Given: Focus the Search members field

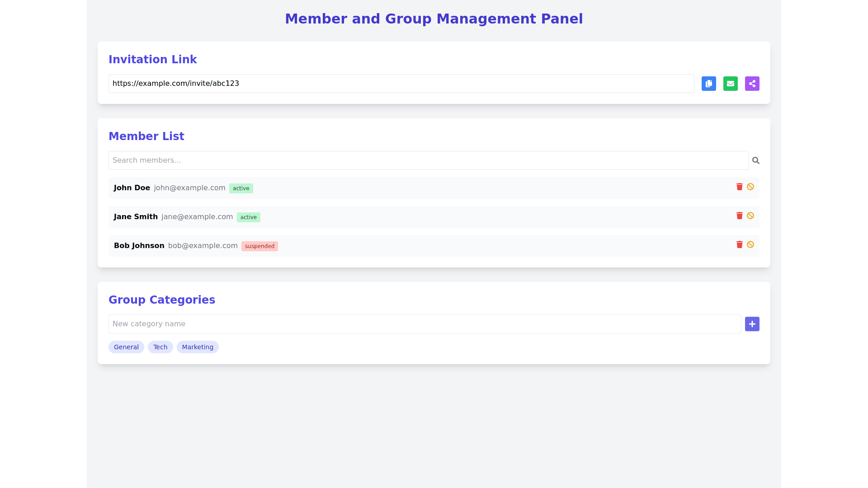Looking at the screenshot, I should pyautogui.click(x=428, y=160).
